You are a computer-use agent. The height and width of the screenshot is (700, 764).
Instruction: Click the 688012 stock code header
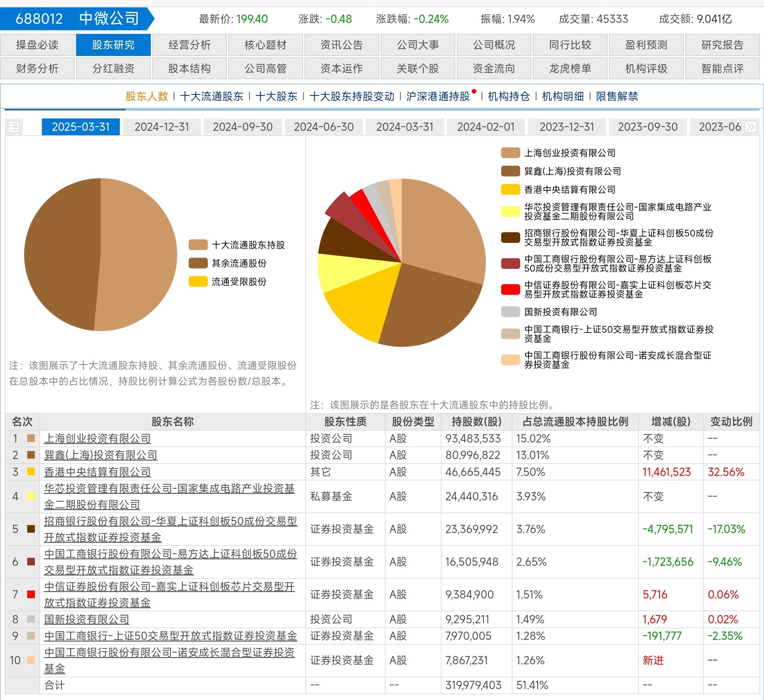click(x=39, y=18)
